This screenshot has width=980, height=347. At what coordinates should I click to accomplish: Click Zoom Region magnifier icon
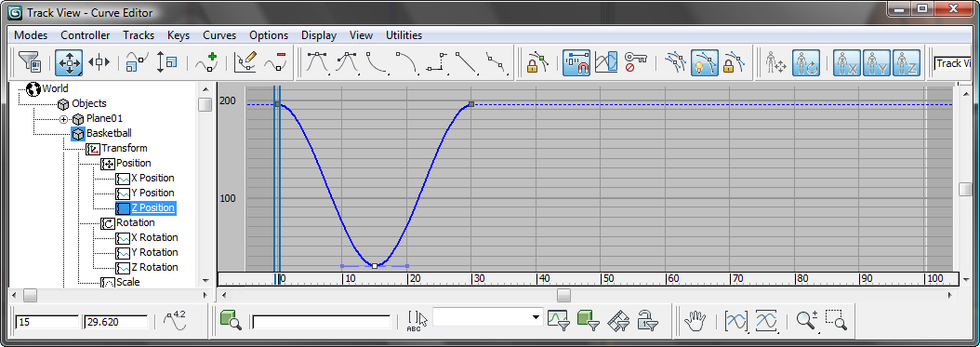coord(836,321)
